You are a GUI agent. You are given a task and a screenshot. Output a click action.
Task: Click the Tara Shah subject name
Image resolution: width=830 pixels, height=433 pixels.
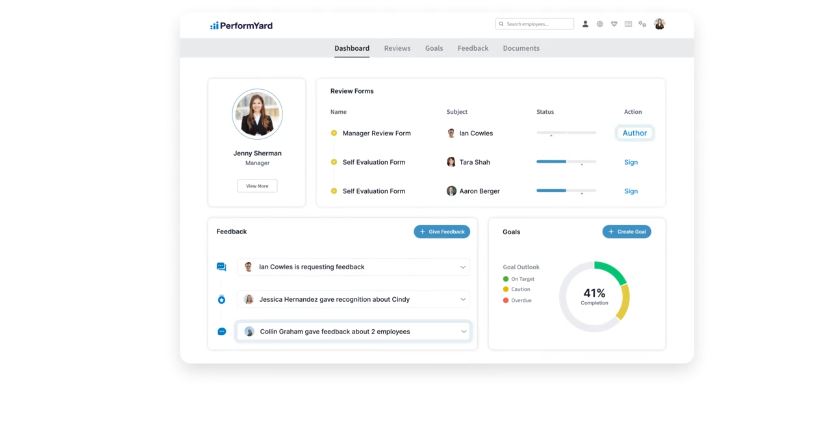(x=475, y=162)
